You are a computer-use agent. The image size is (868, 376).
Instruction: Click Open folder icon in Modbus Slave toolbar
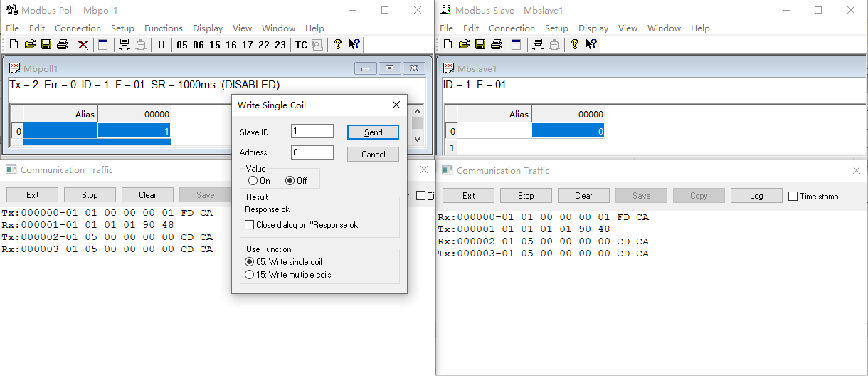[464, 45]
